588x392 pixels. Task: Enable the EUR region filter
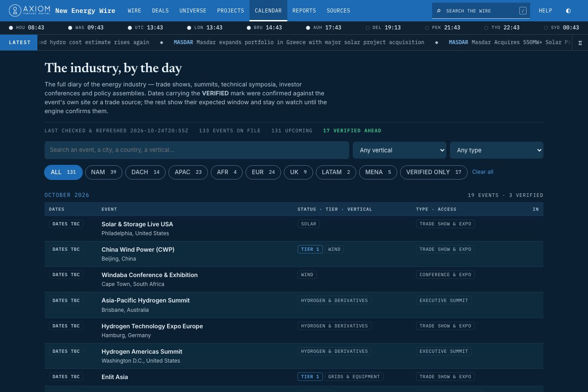(x=263, y=172)
